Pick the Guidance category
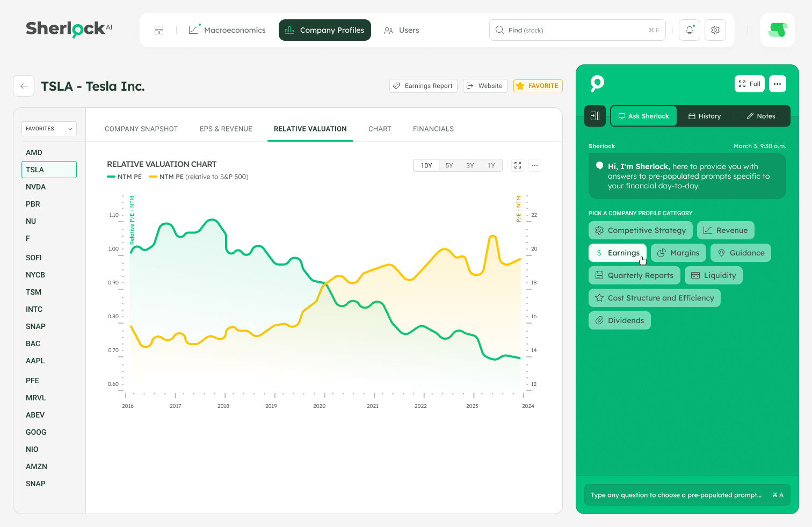Viewport: 812px width, 527px height. 741,253
